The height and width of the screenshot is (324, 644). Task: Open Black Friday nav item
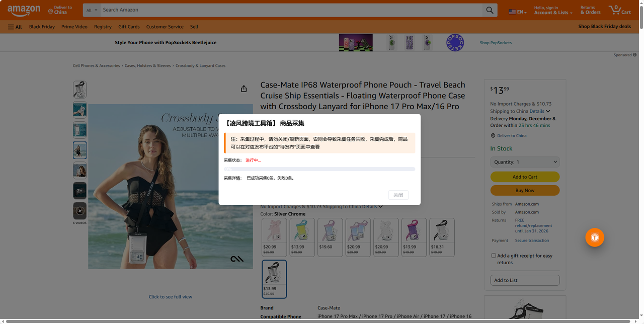[x=42, y=27]
